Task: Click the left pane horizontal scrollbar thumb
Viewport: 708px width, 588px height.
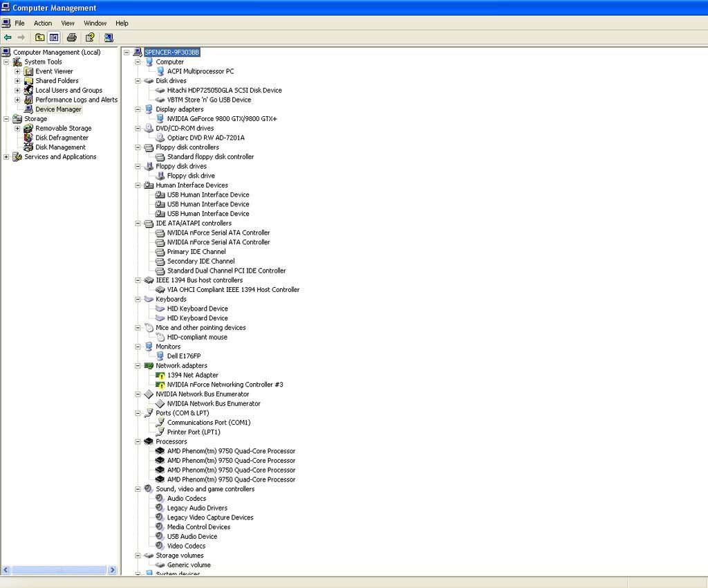Action: click(59, 571)
